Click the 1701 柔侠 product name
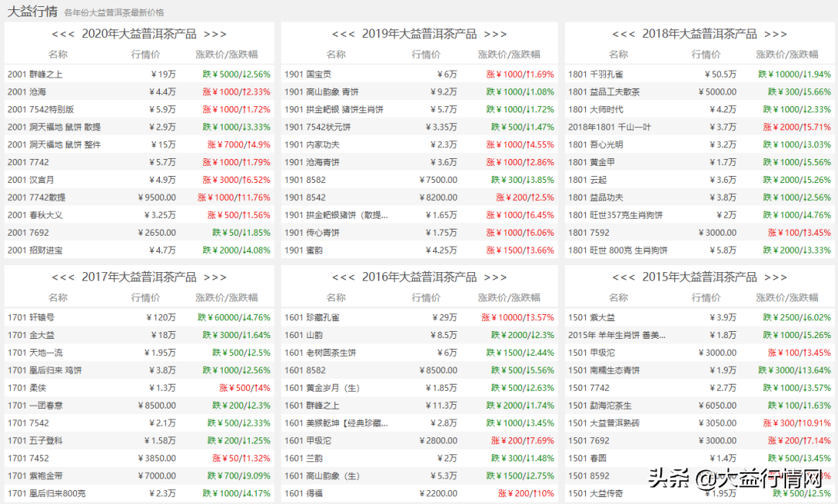The height and width of the screenshot is (504, 838). point(26,388)
